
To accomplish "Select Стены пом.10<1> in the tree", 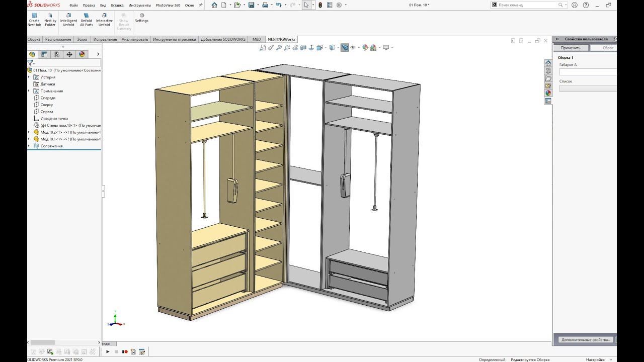I will click(x=67, y=125).
